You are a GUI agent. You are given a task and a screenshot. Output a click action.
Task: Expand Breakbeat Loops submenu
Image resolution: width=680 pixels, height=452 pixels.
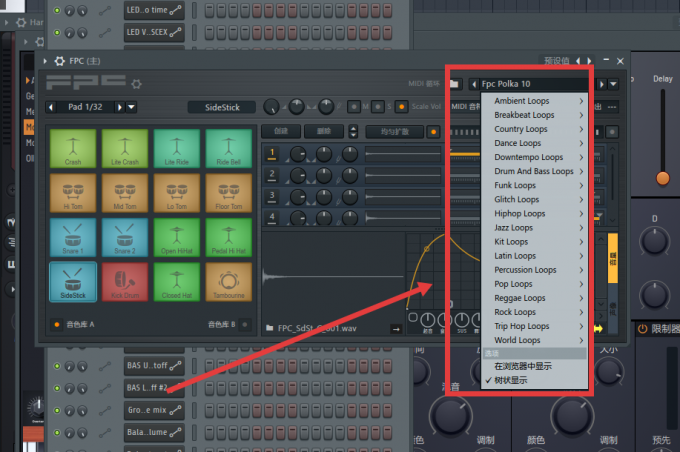tap(534, 115)
